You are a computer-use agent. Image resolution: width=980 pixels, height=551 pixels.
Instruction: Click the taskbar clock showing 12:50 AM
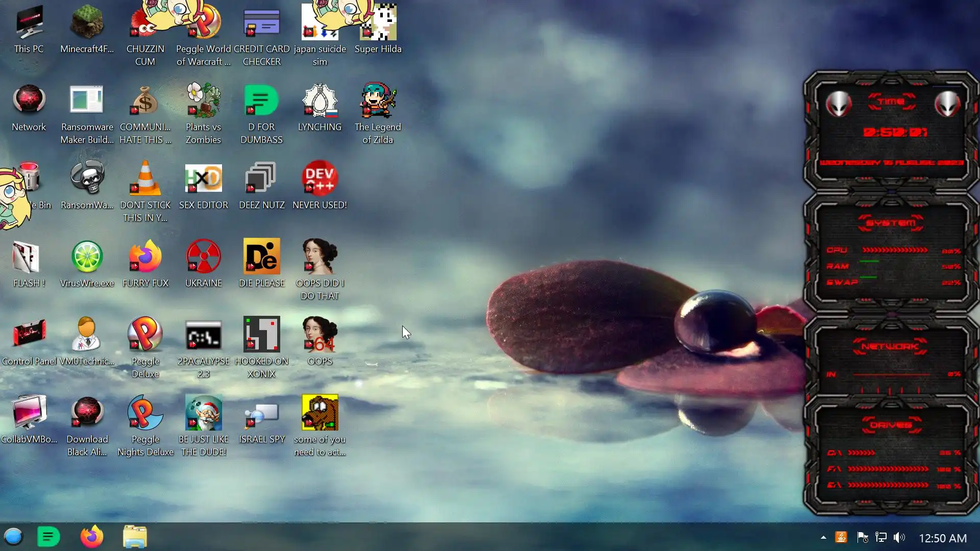pyautogui.click(x=942, y=538)
